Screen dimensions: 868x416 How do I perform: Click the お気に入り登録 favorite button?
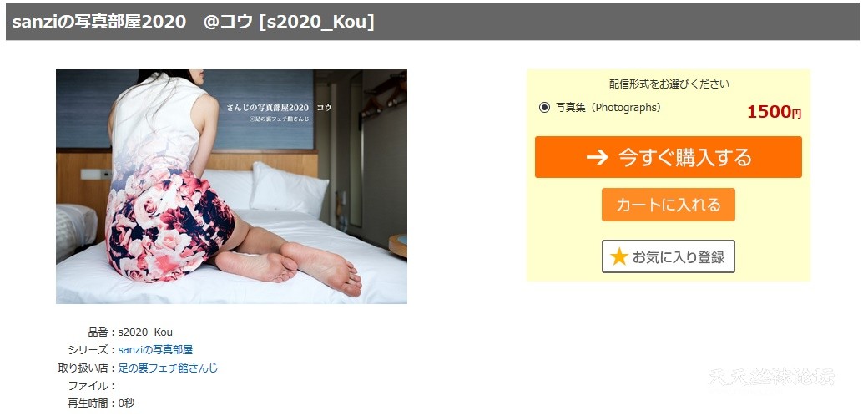pos(669,256)
